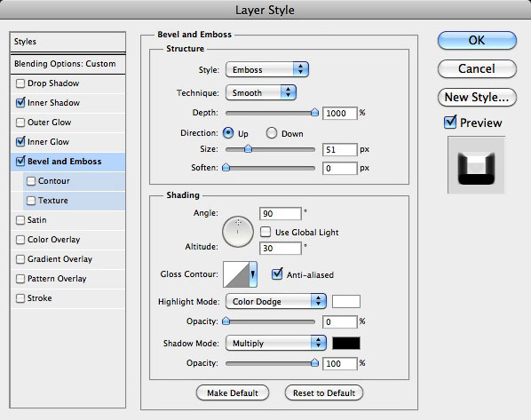Image resolution: width=531 pixels, height=420 pixels.
Task: Uncheck the Inner Shadow checkbox
Action: tap(20, 103)
